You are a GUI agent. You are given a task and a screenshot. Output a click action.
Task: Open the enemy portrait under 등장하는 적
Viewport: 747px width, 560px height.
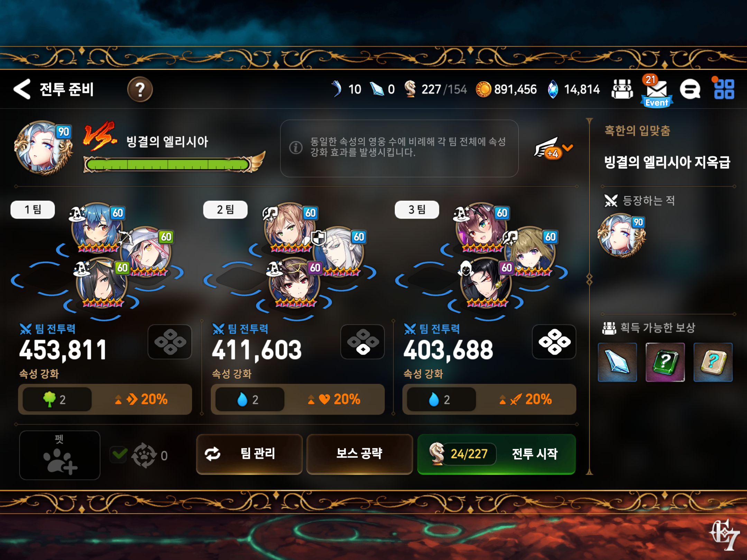622,236
